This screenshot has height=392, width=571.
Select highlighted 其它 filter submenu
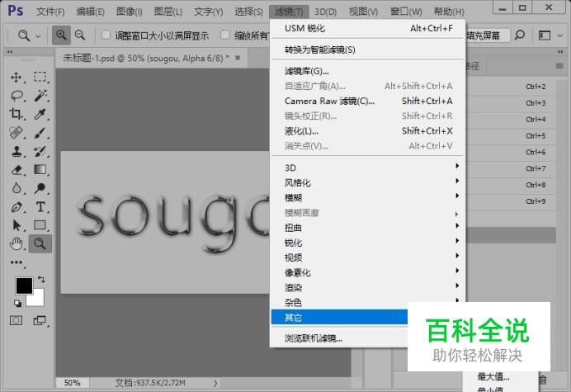[339, 317]
